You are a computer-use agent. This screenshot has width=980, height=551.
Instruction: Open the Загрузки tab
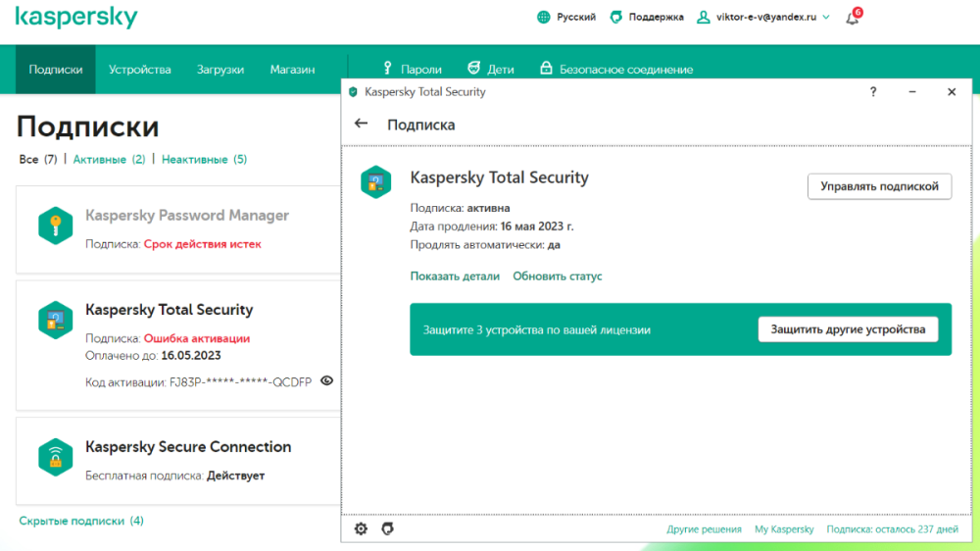[220, 70]
